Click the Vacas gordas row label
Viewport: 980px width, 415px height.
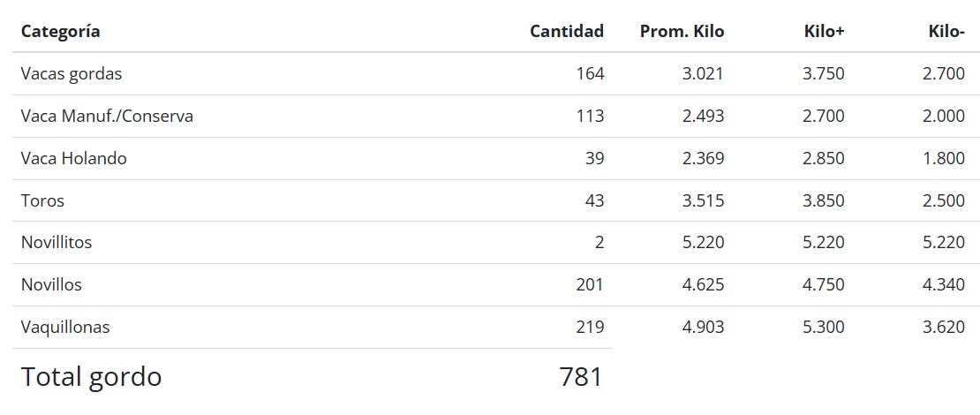[x=72, y=74]
